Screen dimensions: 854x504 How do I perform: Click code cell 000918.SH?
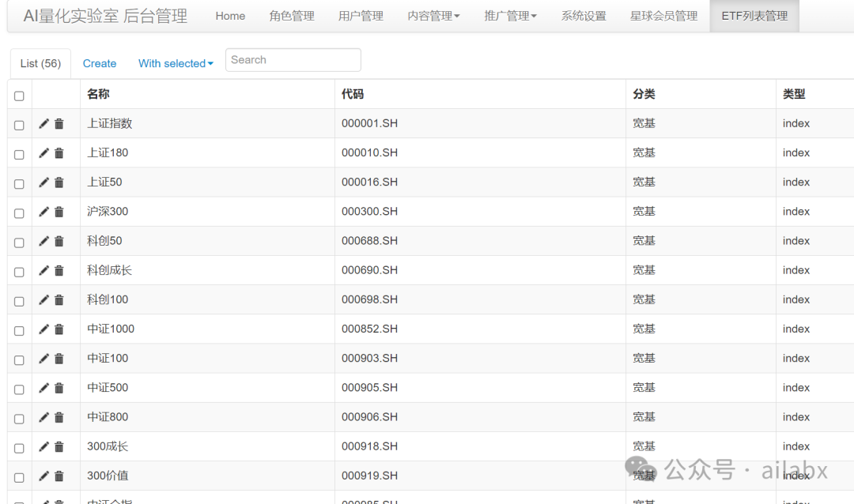(369, 447)
